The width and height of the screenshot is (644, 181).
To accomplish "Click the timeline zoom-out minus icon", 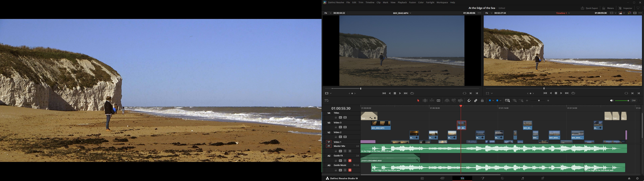I will 527,101.
